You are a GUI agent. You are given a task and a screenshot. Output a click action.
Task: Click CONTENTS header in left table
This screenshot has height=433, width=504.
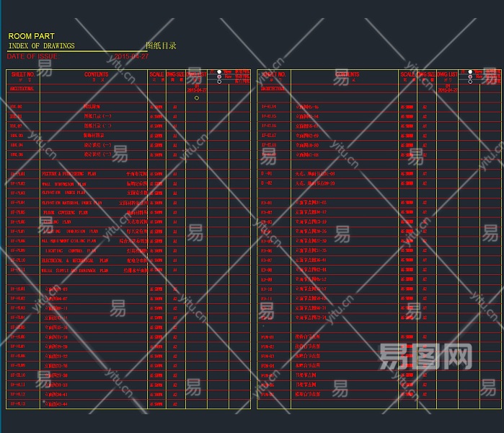[96, 74]
